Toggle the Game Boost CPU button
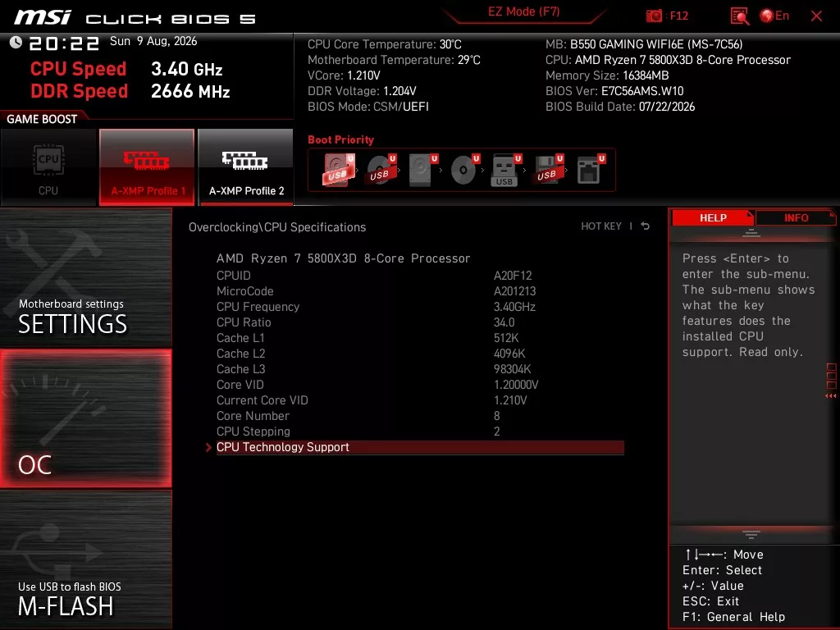 (48, 167)
